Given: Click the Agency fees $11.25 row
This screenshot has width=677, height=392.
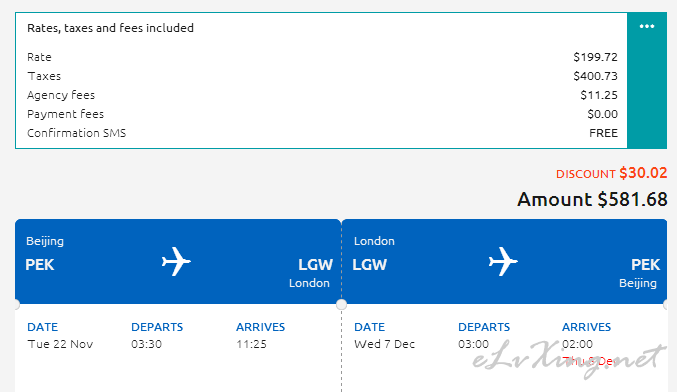Looking at the screenshot, I should tap(322, 95).
